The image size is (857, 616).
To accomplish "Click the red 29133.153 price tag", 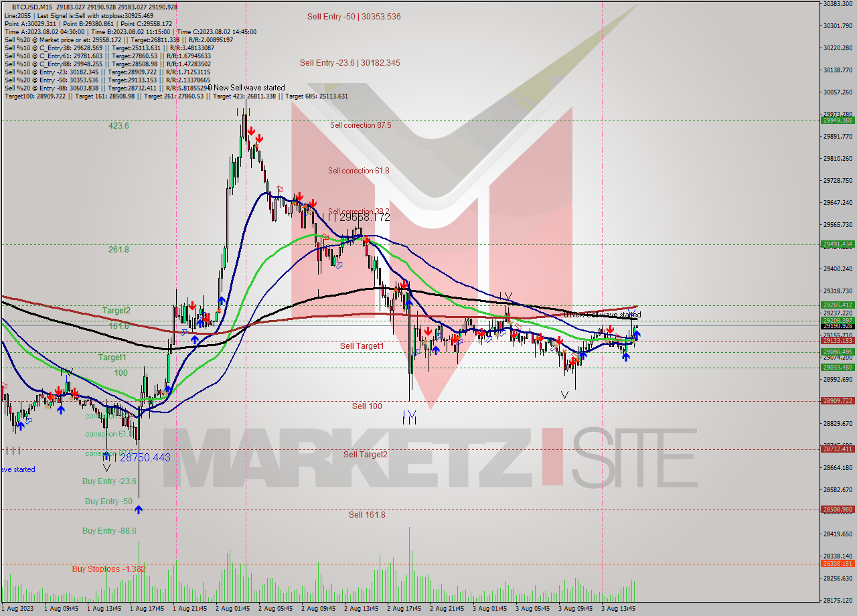I will coord(837,340).
